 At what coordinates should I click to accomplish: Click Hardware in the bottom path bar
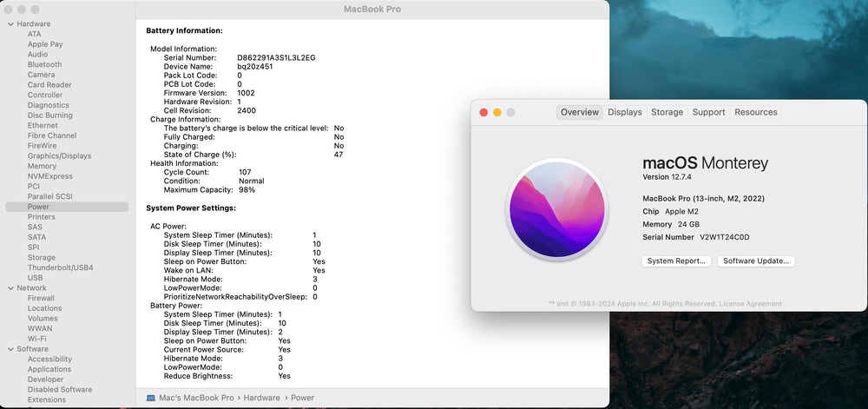pyautogui.click(x=261, y=398)
